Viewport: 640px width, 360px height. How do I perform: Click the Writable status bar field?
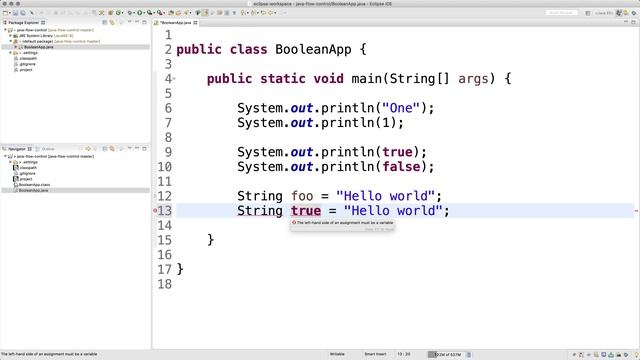(x=337, y=354)
